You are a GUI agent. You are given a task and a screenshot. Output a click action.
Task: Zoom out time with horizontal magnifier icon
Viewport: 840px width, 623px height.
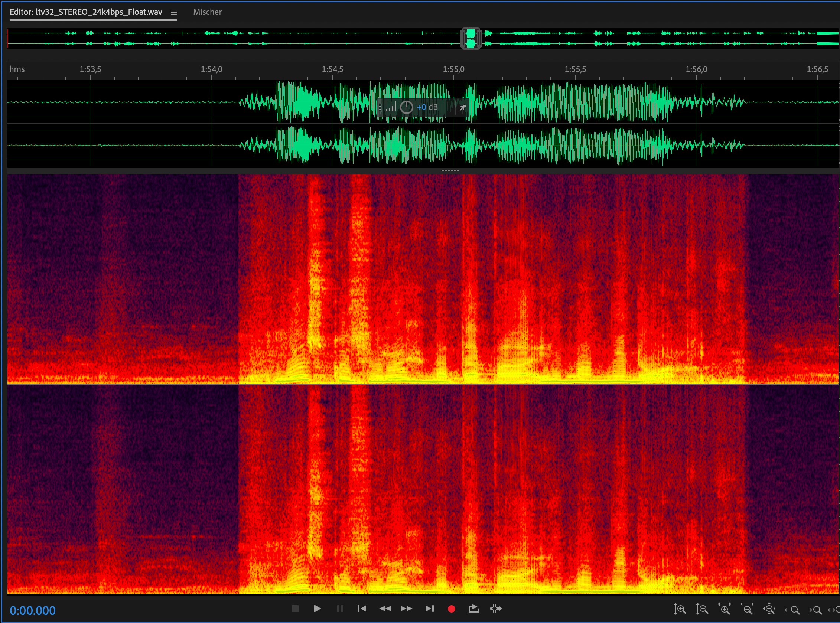click(747, 609)
